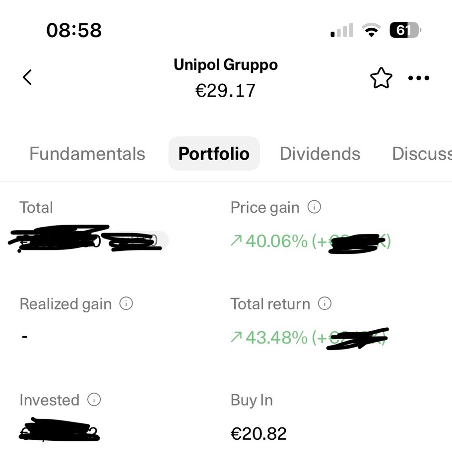The image size is (452, 476).
Task: Open the Dividends tab
Action: 320,154
